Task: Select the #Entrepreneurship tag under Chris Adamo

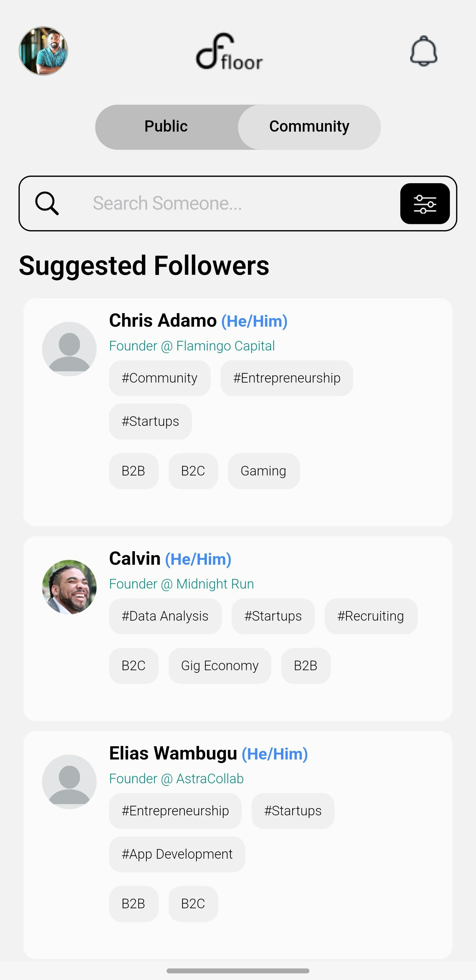Action: [x=287, y=378]
